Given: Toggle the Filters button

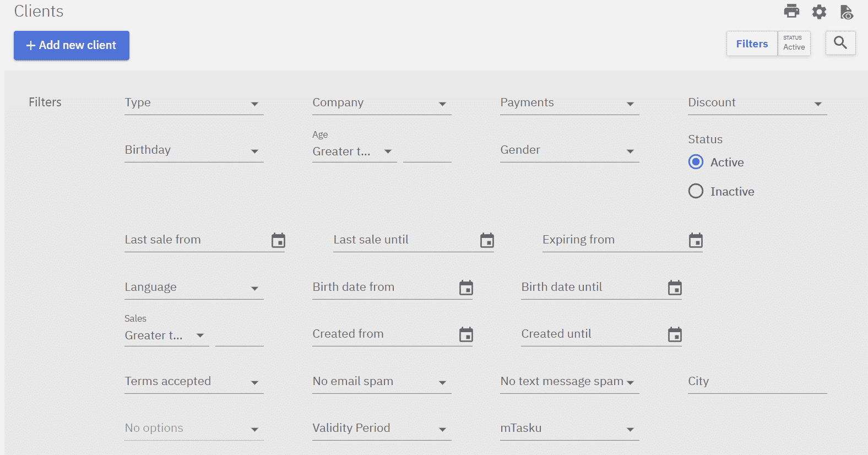Looking at the screenshot, I should point(752,44).
